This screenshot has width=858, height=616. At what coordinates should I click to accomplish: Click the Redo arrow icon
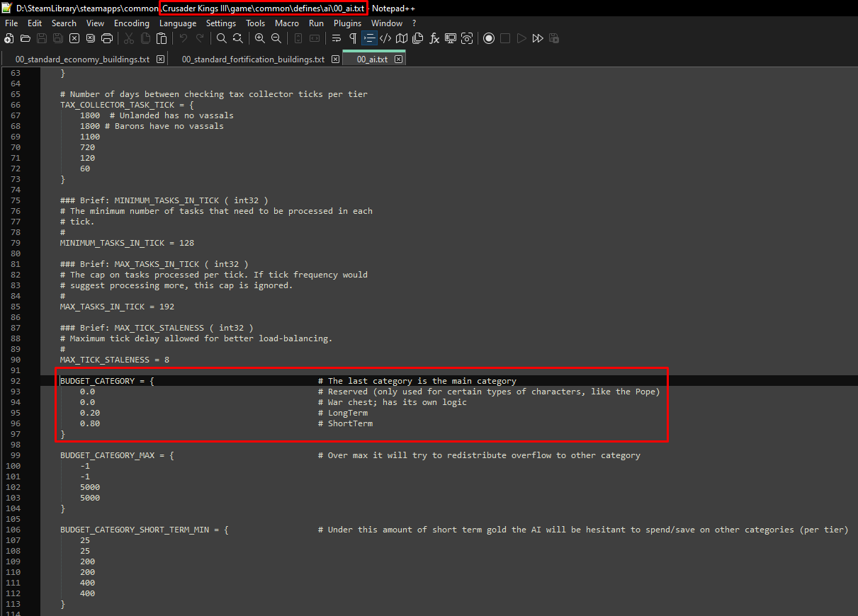coord(200,38)
